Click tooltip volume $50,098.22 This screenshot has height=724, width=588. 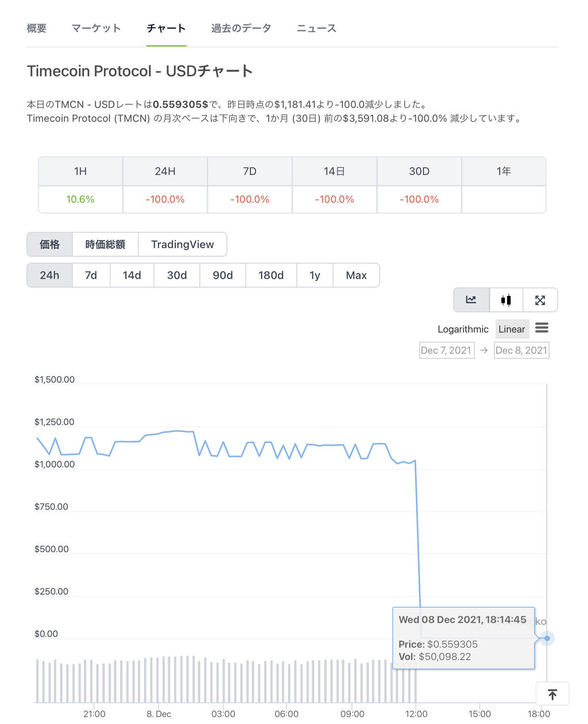point(444,657)
